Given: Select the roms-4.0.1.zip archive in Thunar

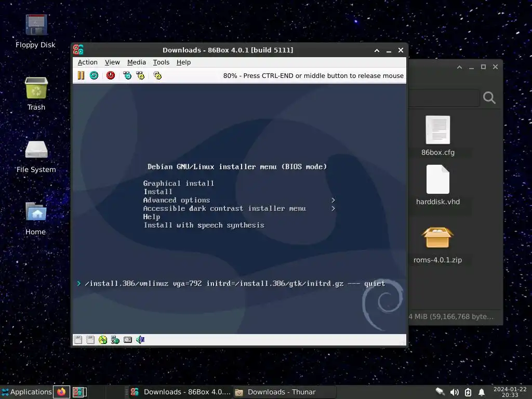Looking at the screenshot, I should tap(437, 245).
